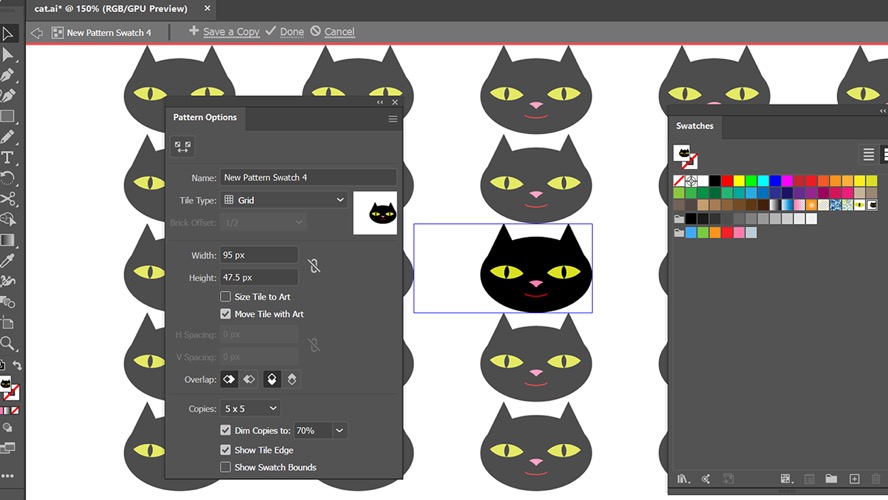This screenshot has height=500, width=888.
Task: Enable the Size Tile to Art checkbox
Action: 225,297
